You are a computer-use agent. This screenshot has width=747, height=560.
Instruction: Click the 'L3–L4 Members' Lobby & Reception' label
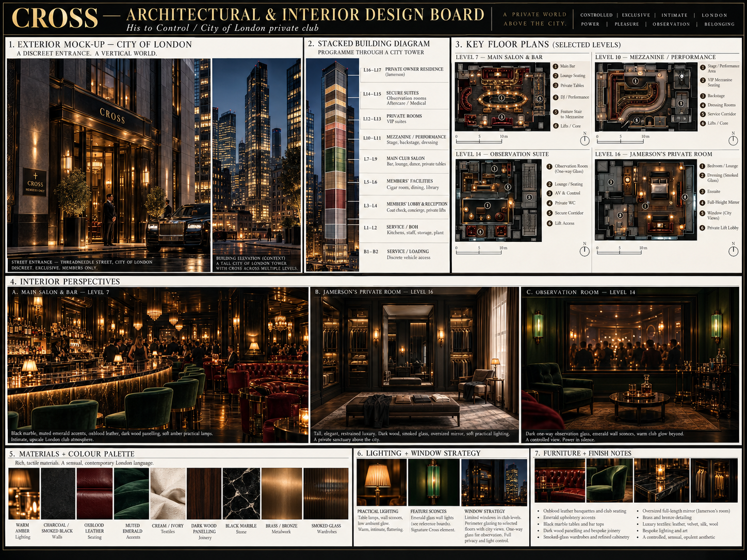tap(405, 207)
